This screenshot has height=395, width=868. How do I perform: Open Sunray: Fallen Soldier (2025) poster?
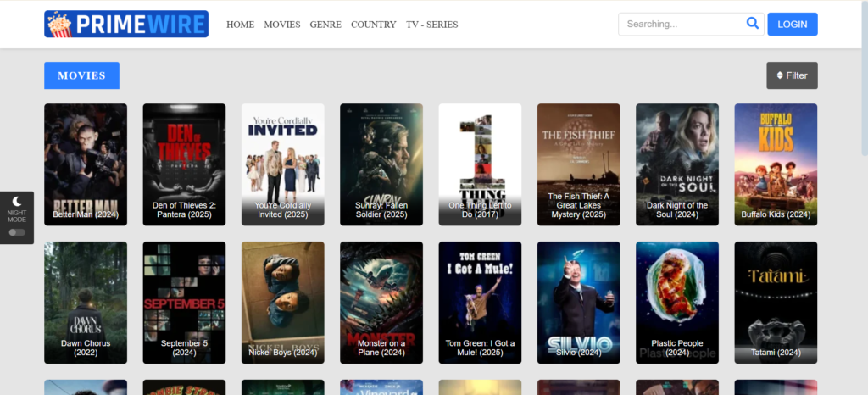(x=381, y=164)
